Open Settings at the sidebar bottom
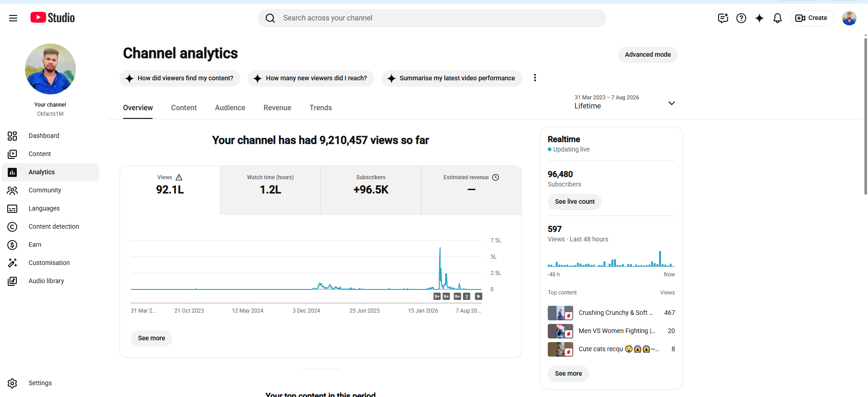The height and width of the screenshot is (397, 868). (x=50, y=383)
